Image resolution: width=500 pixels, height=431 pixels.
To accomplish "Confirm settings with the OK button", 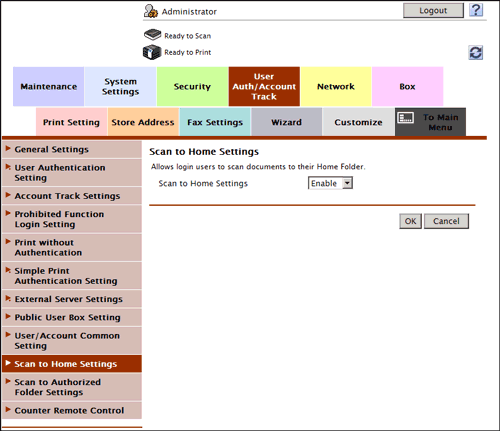I will click(x=410, y=221).
